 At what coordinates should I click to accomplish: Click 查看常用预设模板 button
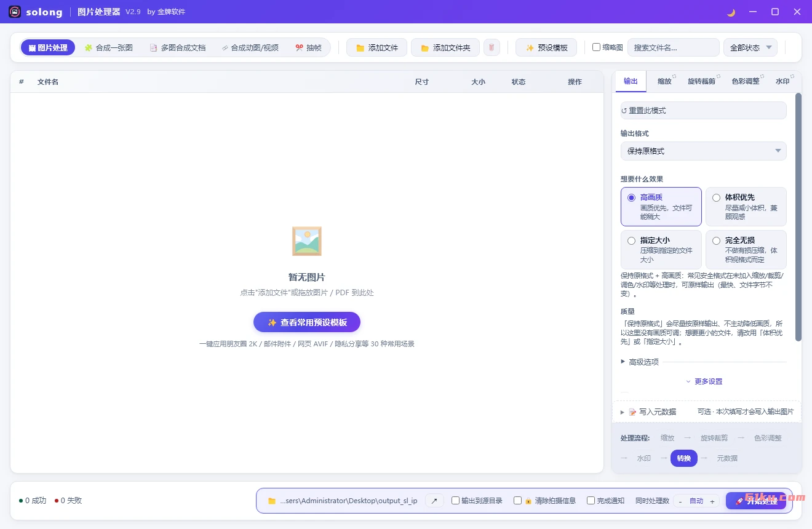[x=307, y=322]
